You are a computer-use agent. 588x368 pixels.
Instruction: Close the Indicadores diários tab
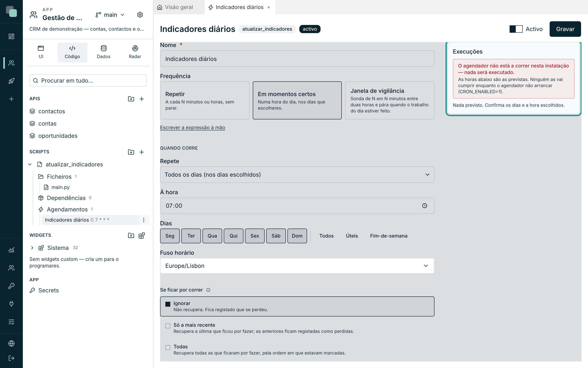coord(269,7)
